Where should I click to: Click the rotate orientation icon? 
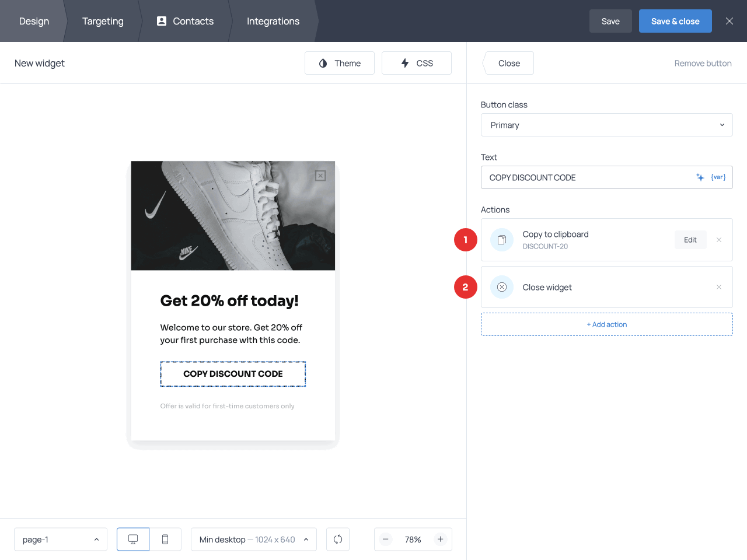(338, 540)
